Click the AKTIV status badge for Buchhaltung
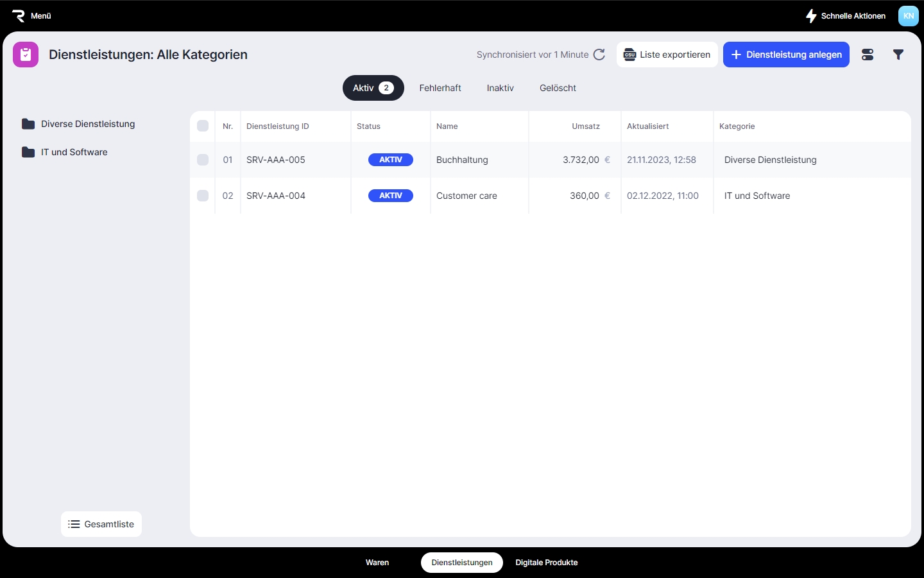This screenshot has height=578, width=924. [390, 160]
